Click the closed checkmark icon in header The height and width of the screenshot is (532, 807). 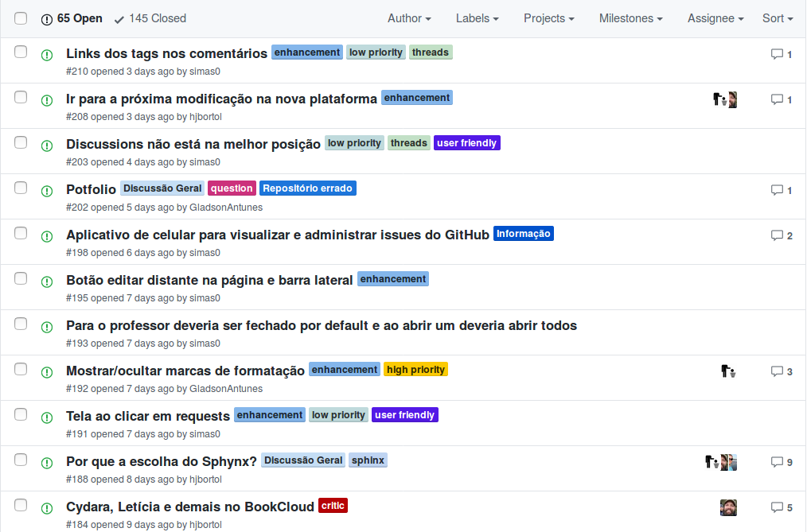tap(119, 20)
